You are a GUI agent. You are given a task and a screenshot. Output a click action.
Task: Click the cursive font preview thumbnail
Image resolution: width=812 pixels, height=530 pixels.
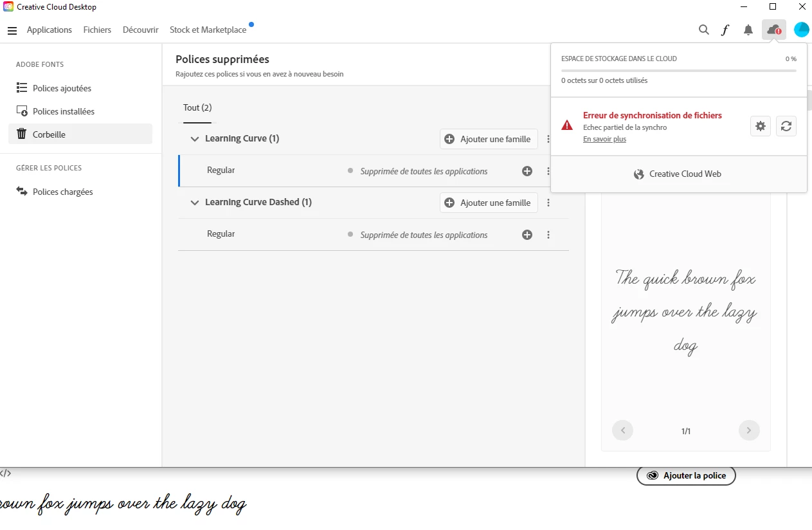pyautogui.click(x=686, y=313)
